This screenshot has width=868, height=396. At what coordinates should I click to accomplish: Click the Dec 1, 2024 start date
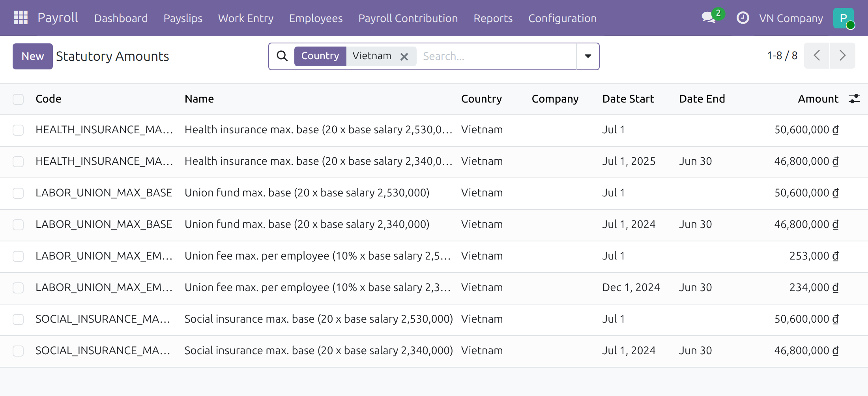coord(631,288)
